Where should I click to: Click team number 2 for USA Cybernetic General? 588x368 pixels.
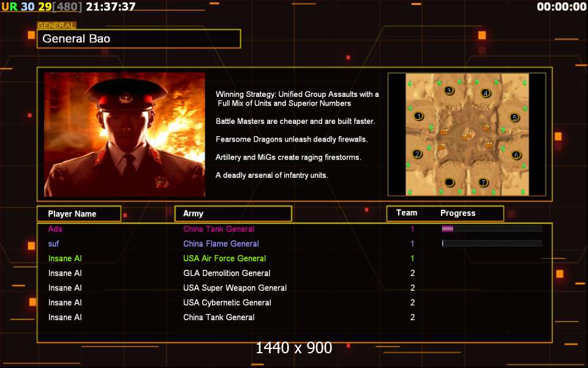click(412, 302)
